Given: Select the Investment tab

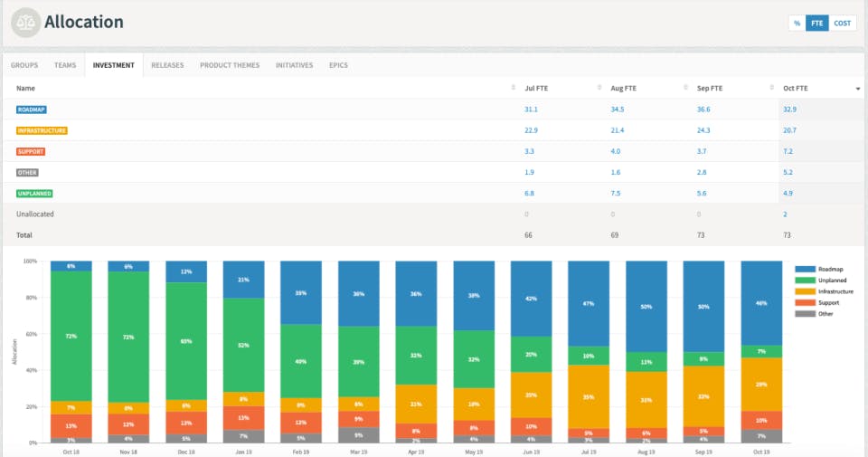Looking at the screenshot, I should click(114, 65).
